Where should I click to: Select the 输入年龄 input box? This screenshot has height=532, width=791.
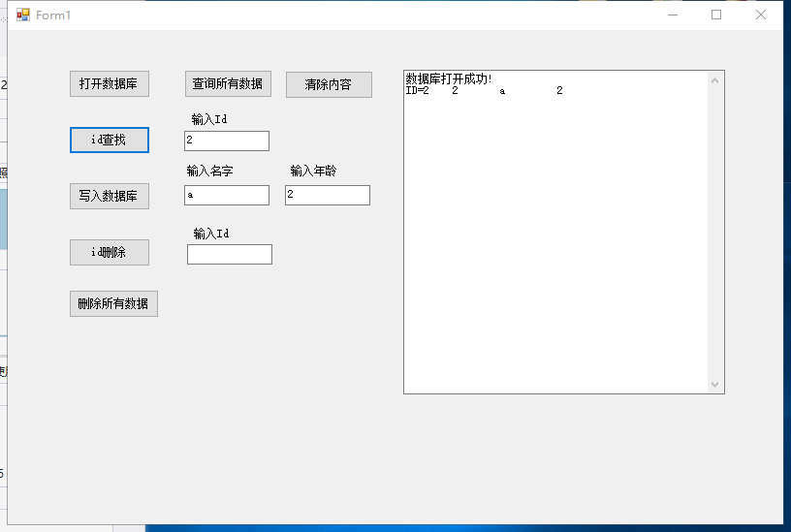tap(327, 196)
